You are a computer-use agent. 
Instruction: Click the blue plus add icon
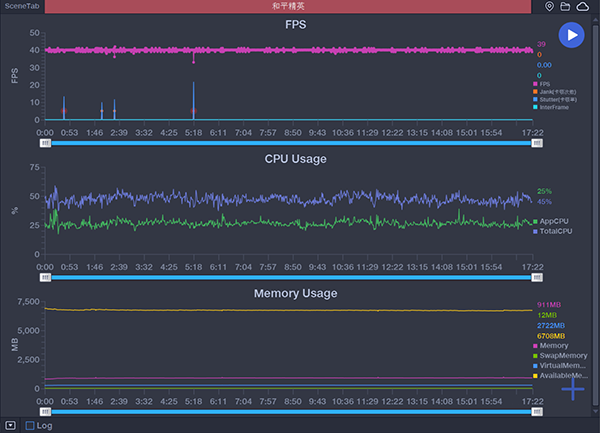click(573, 388)
